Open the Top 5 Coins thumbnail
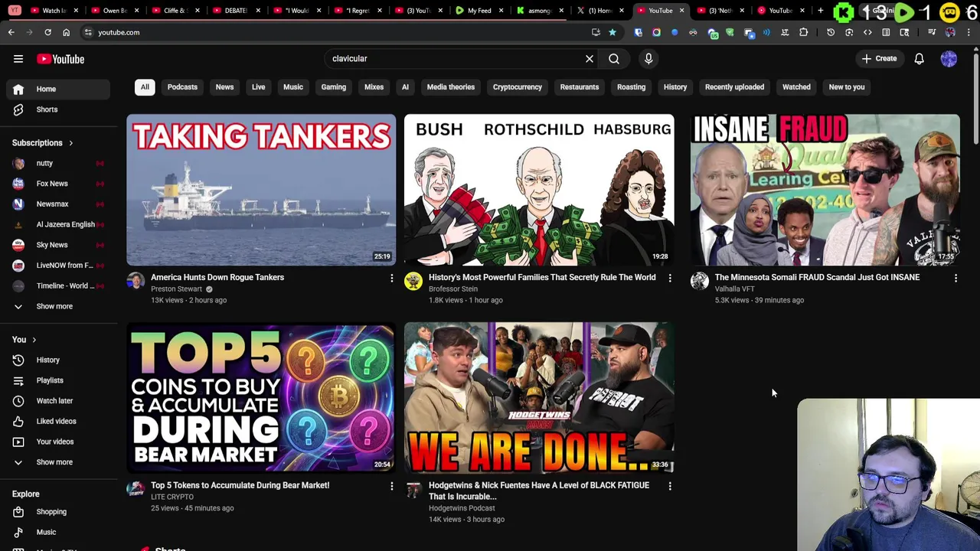Screen dimensions: 980x551 tap(261, 398)
